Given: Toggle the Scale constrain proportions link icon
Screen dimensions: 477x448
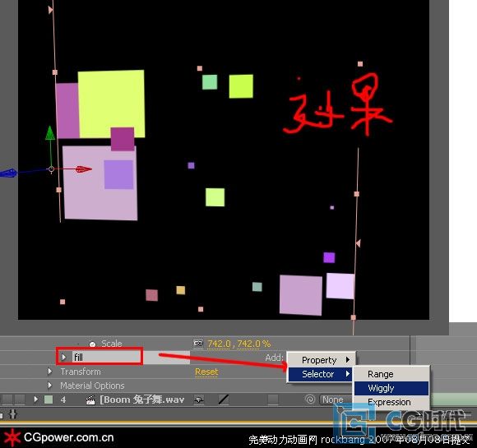Looking at the screenshot, I should tap(198, 344).
